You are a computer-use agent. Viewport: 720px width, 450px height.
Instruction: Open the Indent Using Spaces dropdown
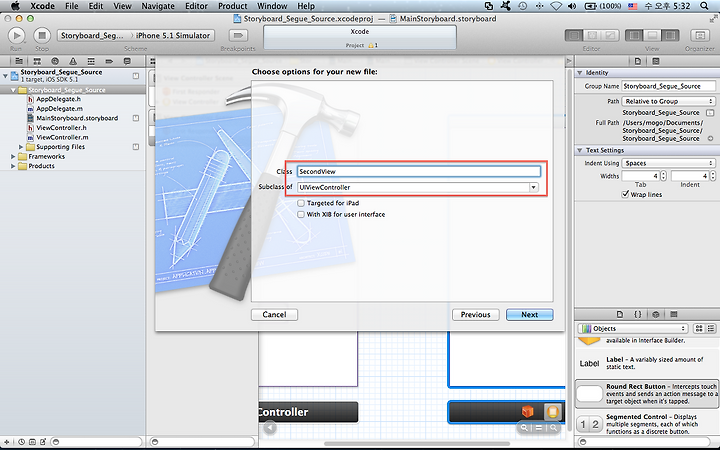(x=669, y=163)
